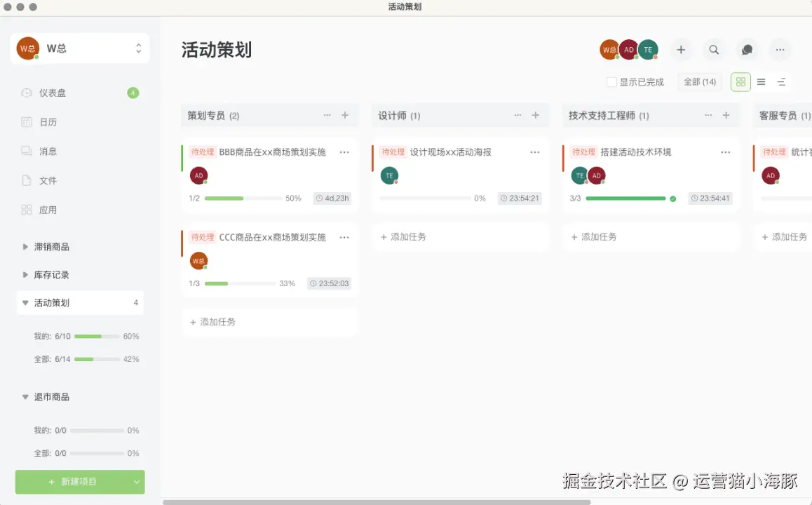Open the 全部 (14) filter dropdown
The image size is (812, 505).
click(x=699, y=81)
